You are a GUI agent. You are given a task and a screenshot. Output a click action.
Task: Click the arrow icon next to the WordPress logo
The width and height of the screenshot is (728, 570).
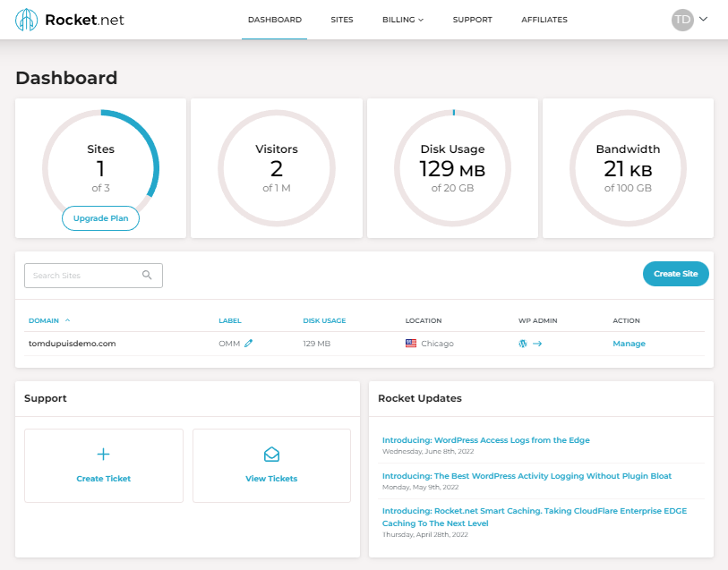point(537,343)
